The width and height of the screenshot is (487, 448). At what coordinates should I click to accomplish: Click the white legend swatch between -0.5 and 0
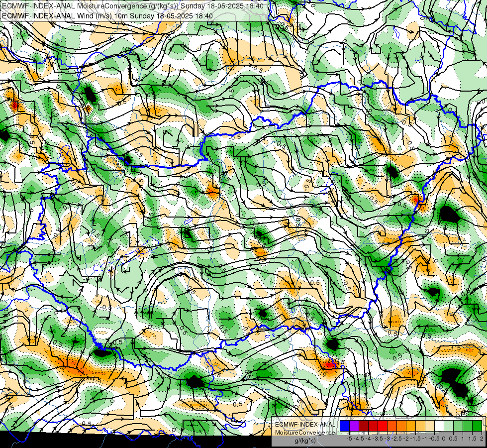tap(439, 426)
